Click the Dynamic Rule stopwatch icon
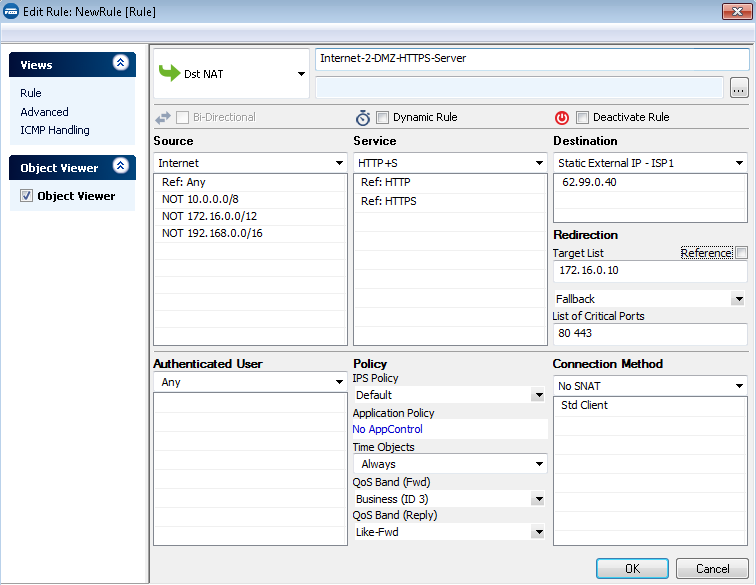Viewport: 756px width, 585px height. [363, 117]
